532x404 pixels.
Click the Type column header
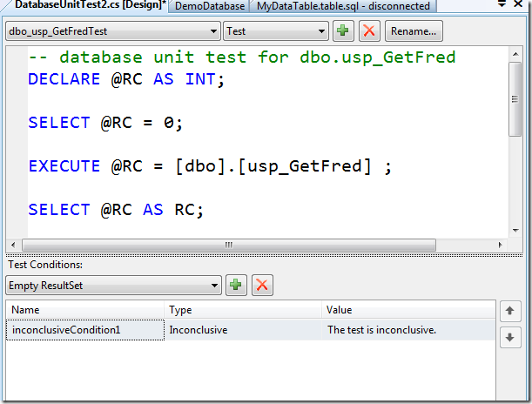coord(243,310)
